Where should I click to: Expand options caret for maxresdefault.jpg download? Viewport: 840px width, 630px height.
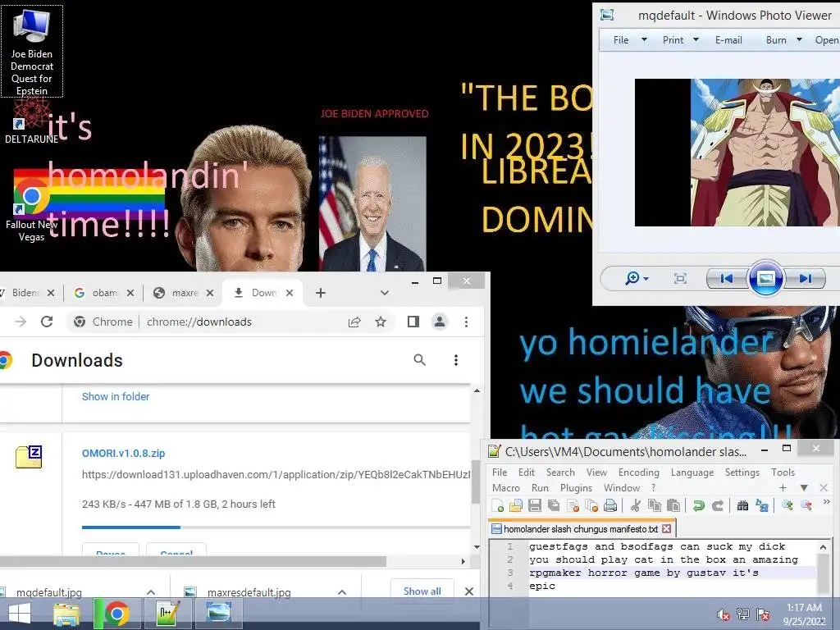coord(342,592)
